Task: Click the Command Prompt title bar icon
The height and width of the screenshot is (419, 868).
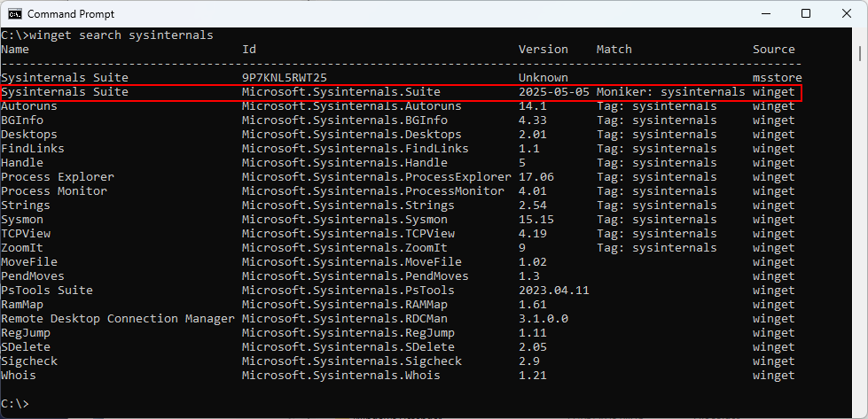Action: (14, 14)
